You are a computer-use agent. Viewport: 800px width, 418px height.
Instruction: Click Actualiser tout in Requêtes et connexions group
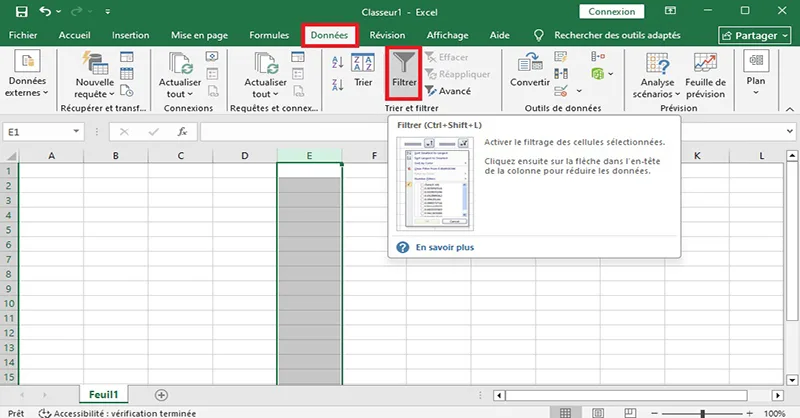pos(265,75)
